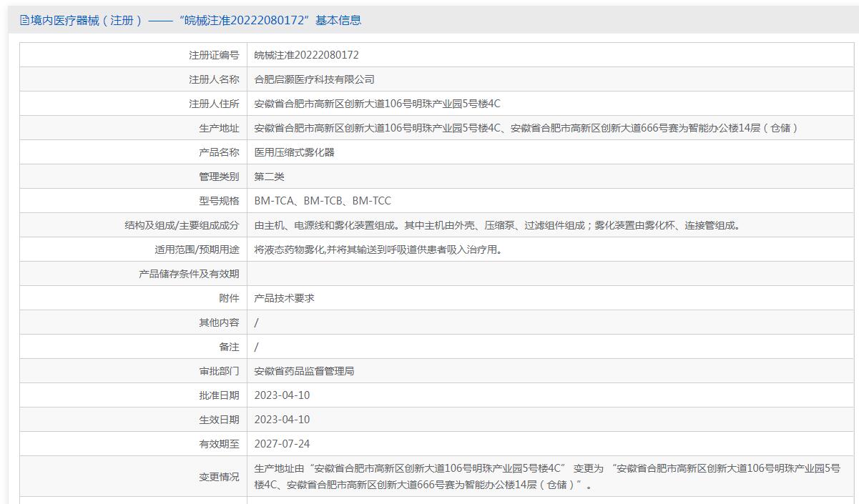Screen dimensions: 859x504
Task: Click the 生效日期 label
Action: point(219,420)
